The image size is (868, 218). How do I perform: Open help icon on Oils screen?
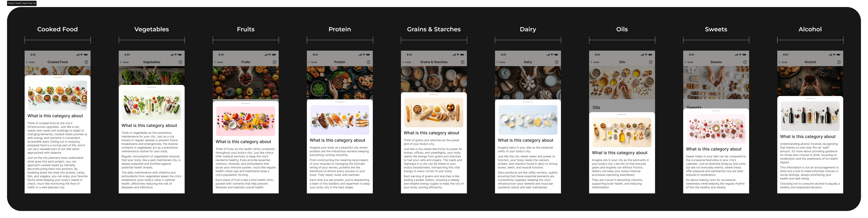point(650,62)
